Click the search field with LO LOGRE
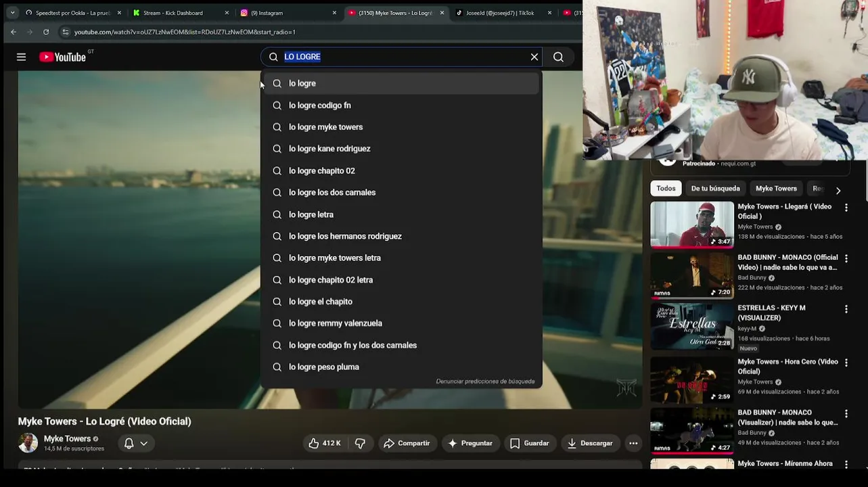The width and height of the screenshot is (868, 487). pos(403,57)
